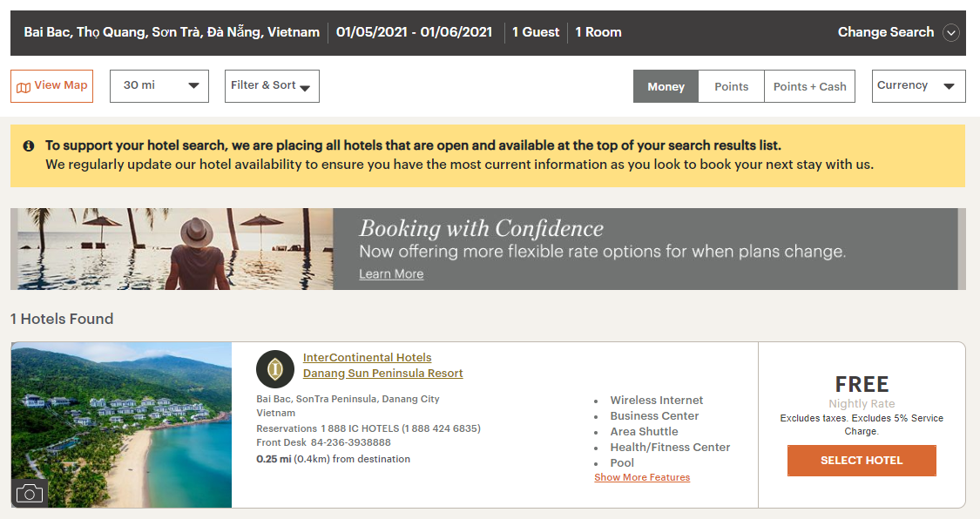
Task: Switch to the Points tab
Action: pos(731,86)
